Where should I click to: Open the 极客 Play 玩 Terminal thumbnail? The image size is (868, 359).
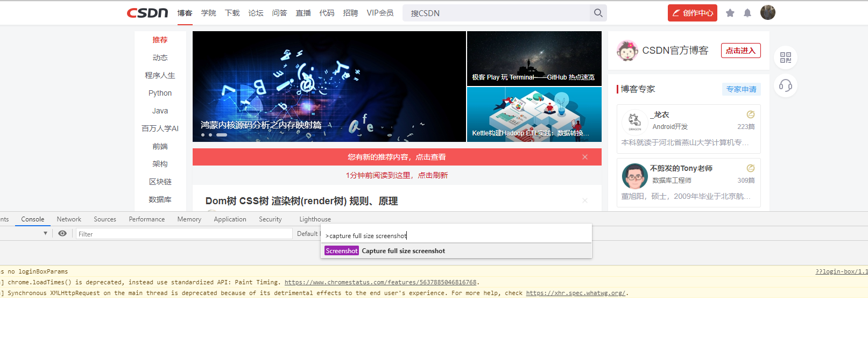coord(534,58)
